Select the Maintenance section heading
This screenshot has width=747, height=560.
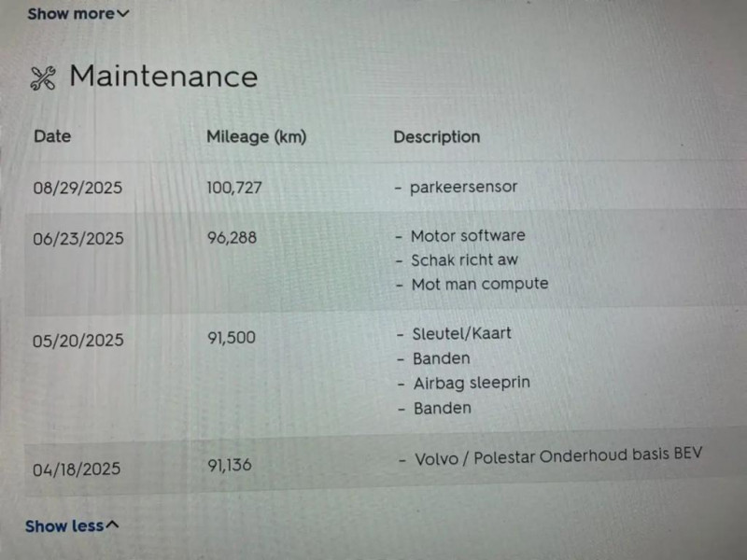click(163, 77)
